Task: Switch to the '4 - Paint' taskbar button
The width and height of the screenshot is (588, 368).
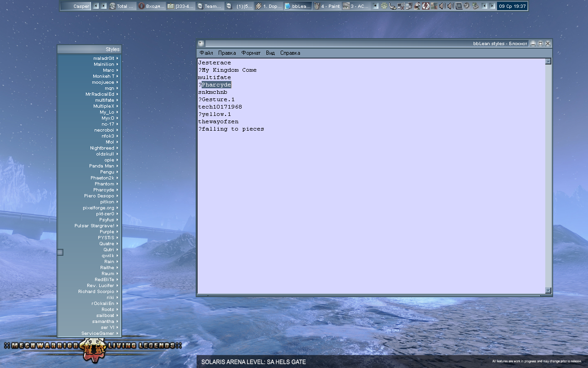Action: (327, 6)
